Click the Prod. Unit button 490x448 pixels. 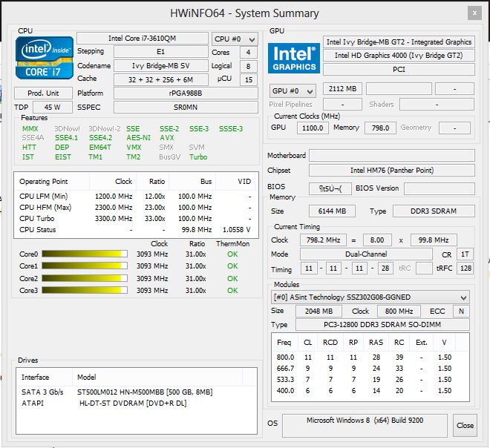(x=43, y=93)
